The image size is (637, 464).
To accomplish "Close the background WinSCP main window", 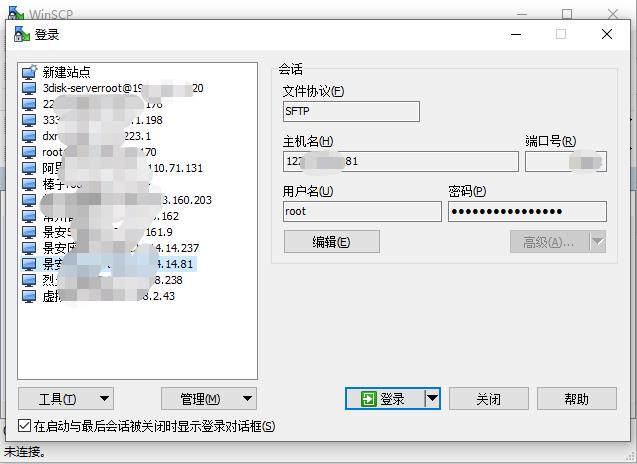I will (x=613, y=14).
